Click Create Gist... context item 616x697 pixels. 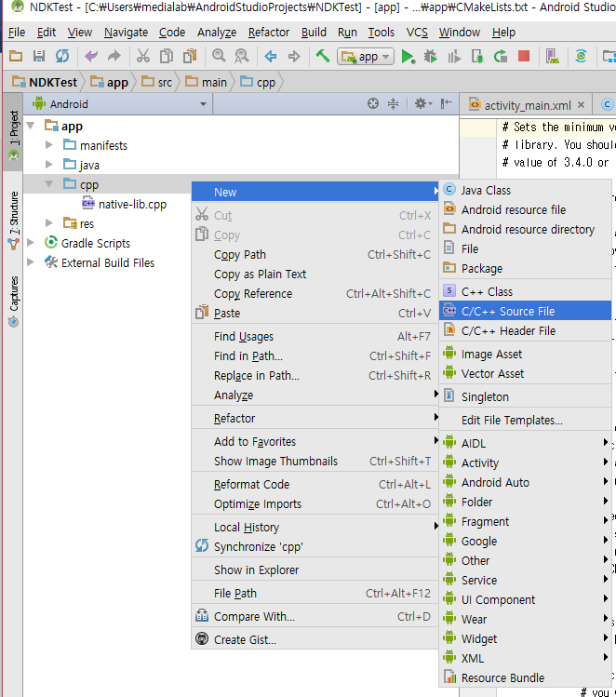click(315, 639)
